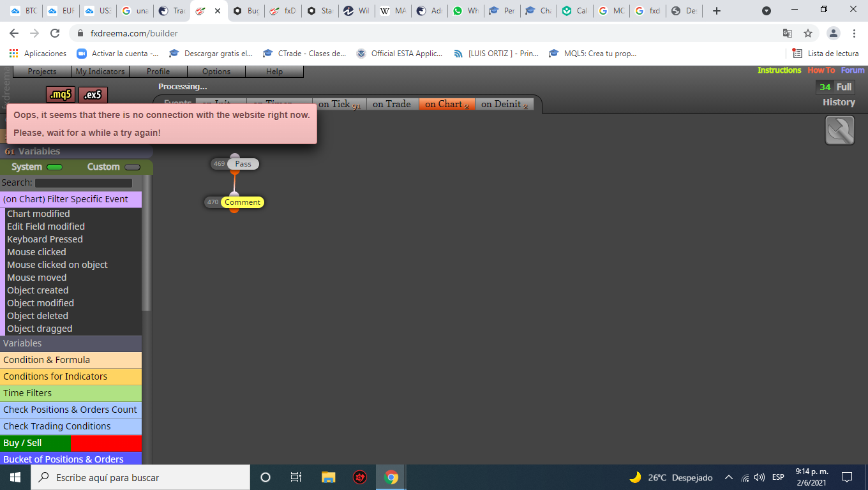Open the red app icon on taskbar
Viewport: 868px width, 490px height.
pos(360,477)
